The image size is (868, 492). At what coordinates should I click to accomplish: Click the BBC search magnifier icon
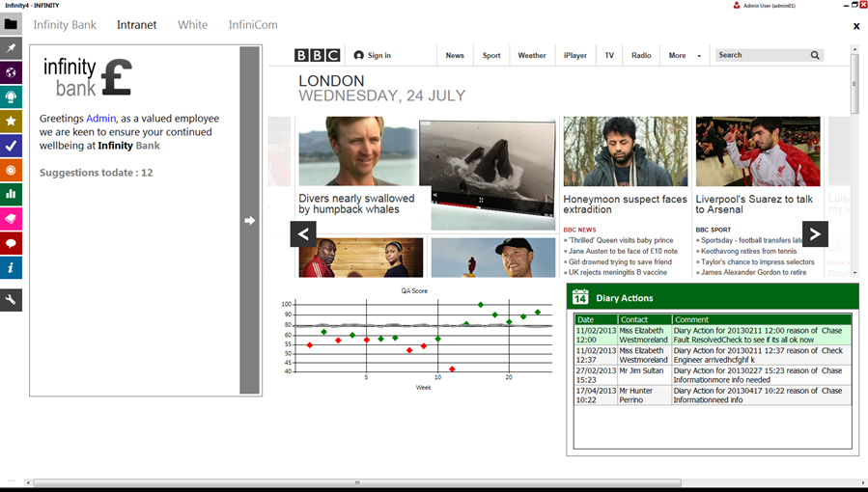coord(815,55)
